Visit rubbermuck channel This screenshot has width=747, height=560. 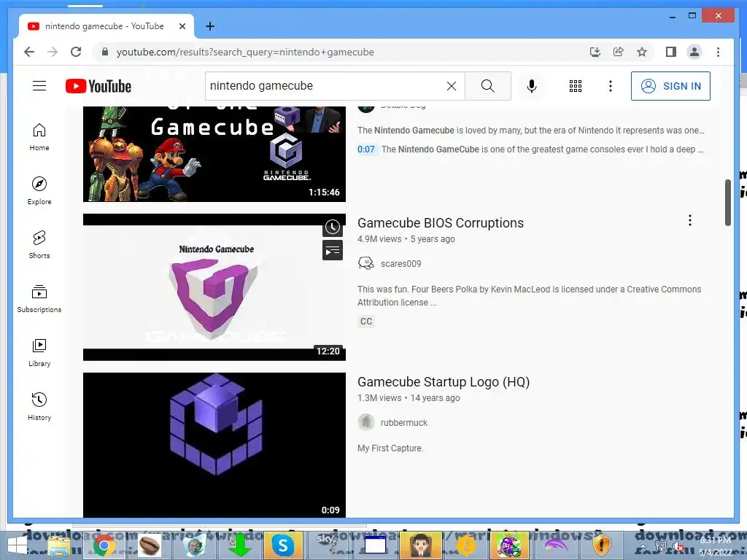404,423
